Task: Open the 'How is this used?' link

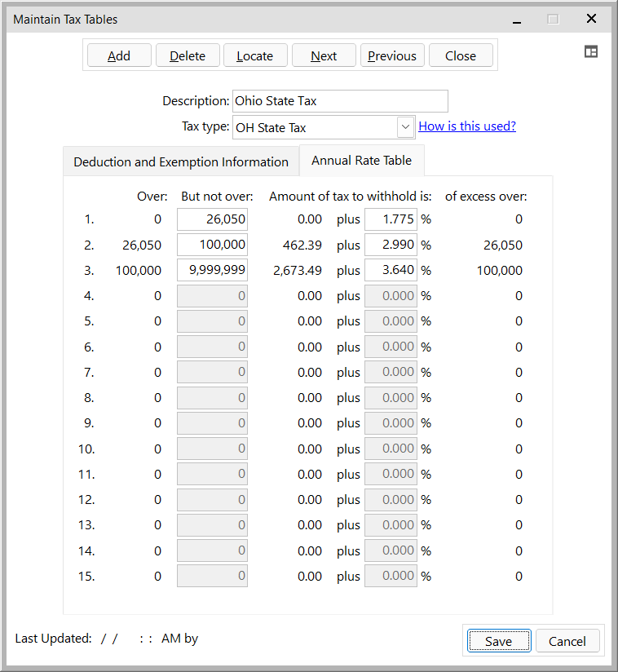Action: 467,126
